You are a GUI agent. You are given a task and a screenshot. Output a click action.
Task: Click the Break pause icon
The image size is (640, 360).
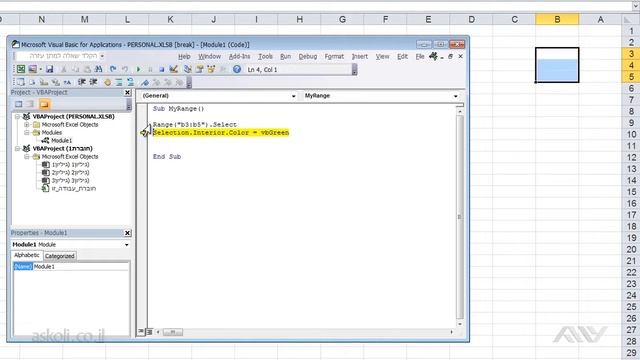coord(150,69)
